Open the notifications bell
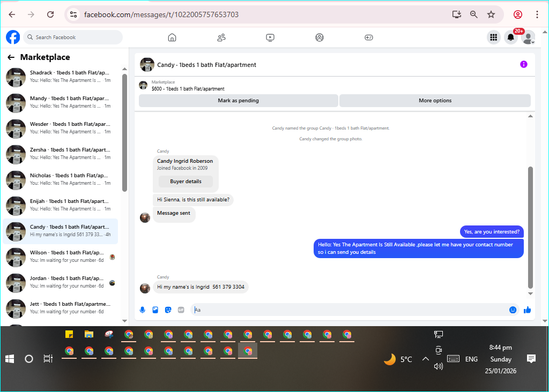 point(511,37)
